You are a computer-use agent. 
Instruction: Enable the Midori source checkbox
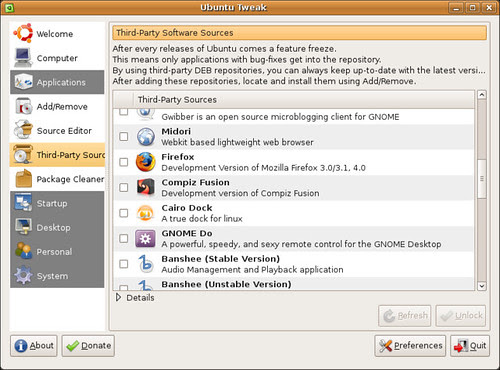point(124,137)
